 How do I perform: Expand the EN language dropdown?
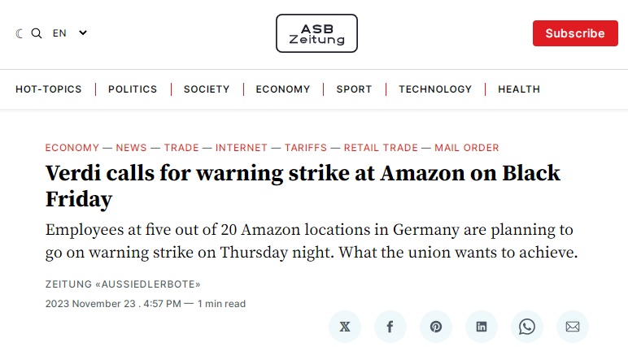point(70,33)
